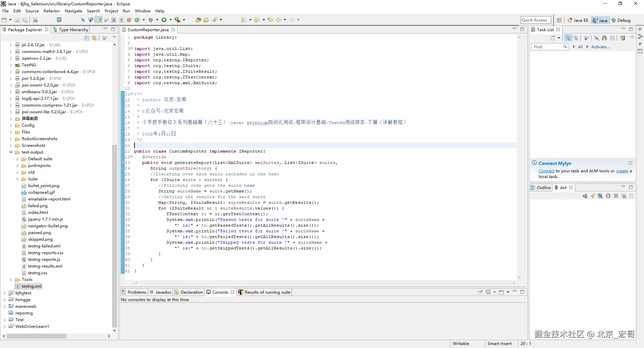Toggle Pin Console button
The image size is (644, 348).
click(x=480, y=292)
